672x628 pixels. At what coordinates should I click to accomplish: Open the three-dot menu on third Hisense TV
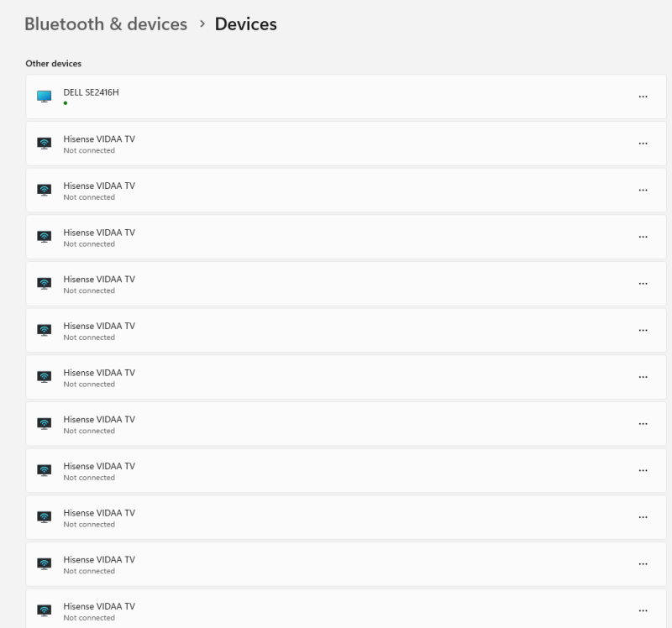(643, 237)
